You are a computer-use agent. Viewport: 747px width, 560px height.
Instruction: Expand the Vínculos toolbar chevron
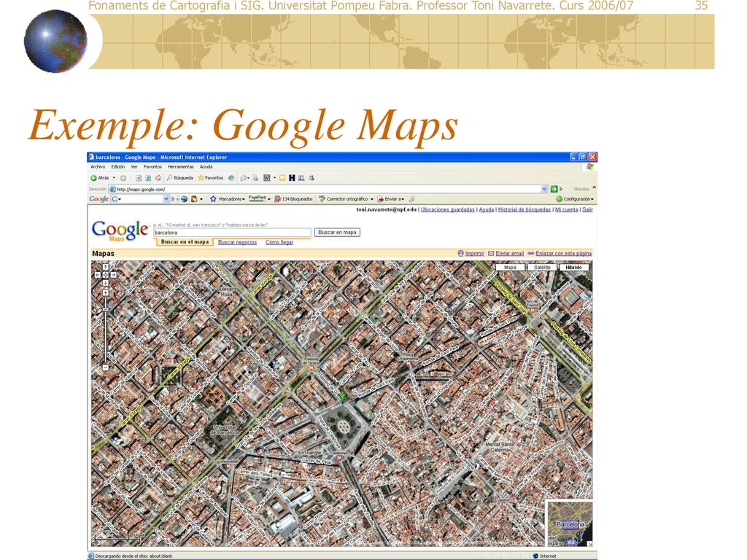pos(594,187)
